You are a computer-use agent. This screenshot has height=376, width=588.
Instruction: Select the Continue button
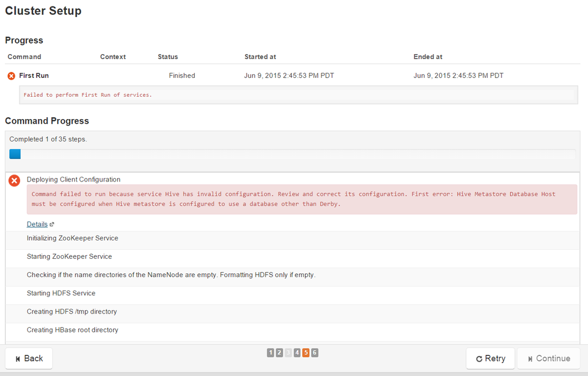pos(548,358)
